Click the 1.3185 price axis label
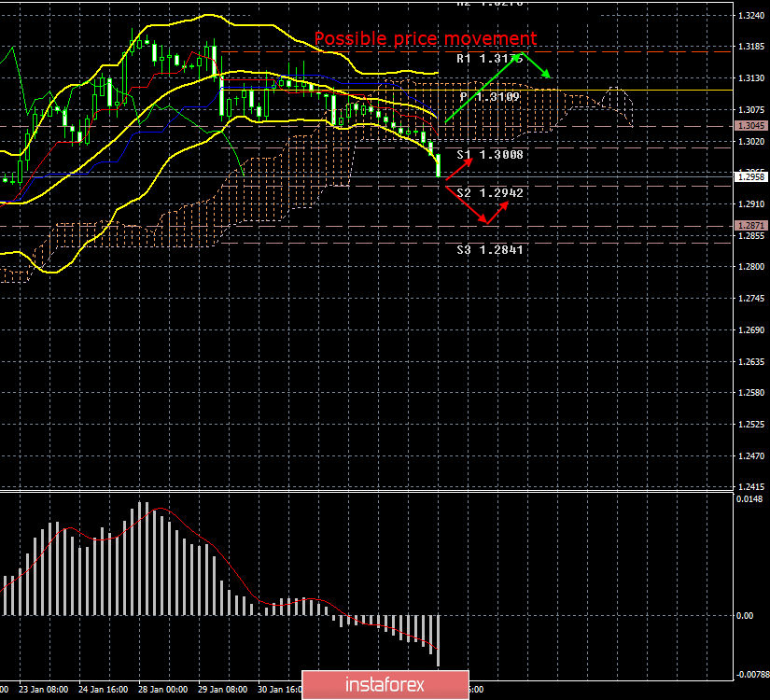770x700 pixels. [751, 47]
